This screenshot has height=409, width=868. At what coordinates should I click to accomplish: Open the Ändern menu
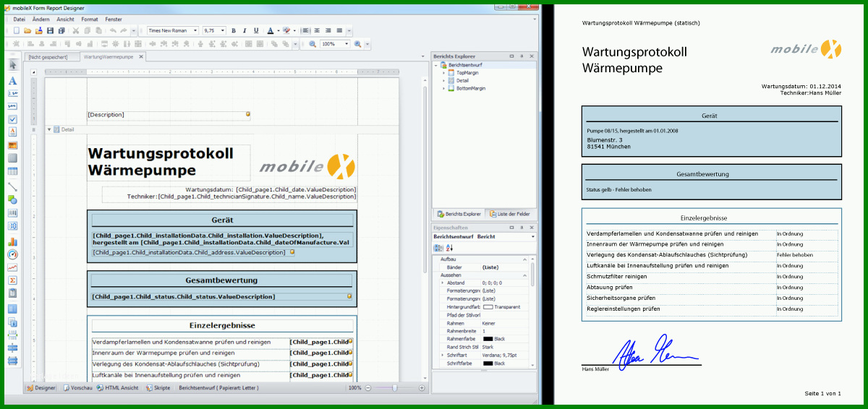pyautogui.click(x=41, y=19)
